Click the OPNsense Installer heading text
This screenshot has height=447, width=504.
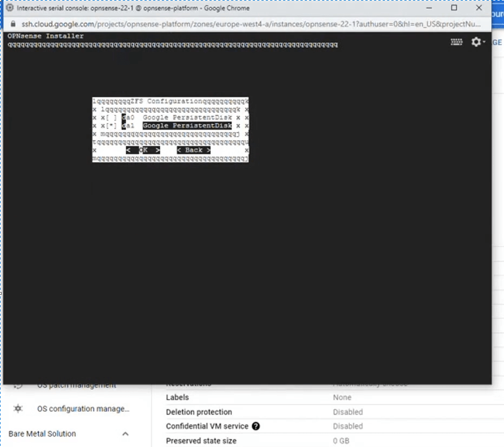click(45, 36)
